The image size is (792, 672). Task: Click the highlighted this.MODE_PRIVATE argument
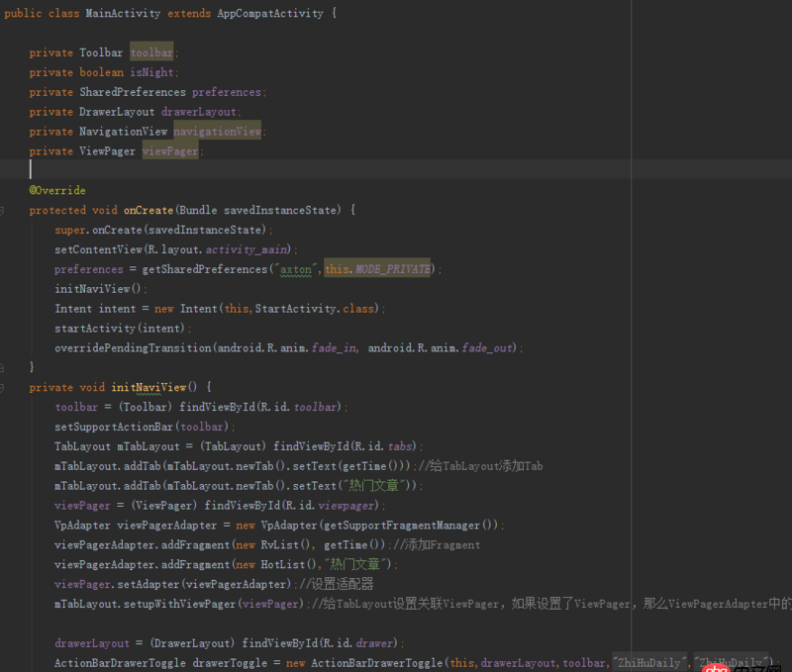[378, 269]
